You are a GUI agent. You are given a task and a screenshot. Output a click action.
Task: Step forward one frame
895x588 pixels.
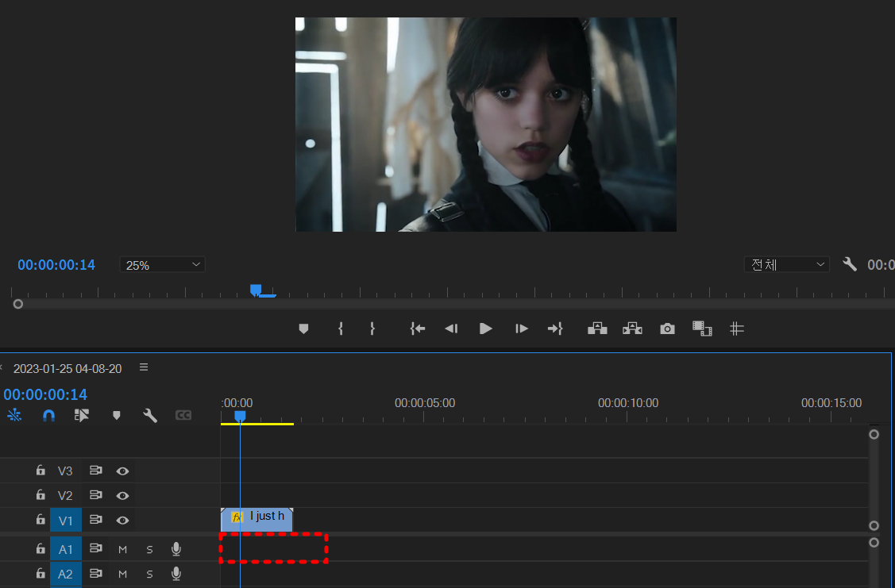521,329
